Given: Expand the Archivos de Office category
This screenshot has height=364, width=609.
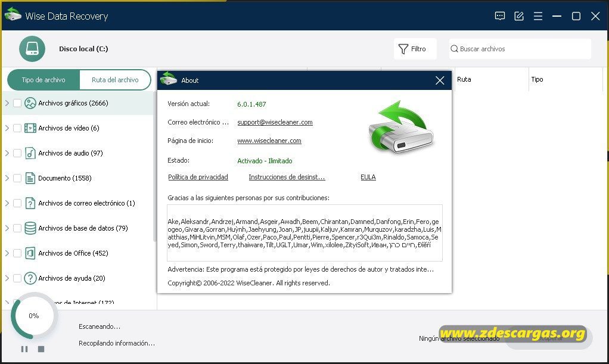Looking at the screenshot, I should (x=7, y=253).
